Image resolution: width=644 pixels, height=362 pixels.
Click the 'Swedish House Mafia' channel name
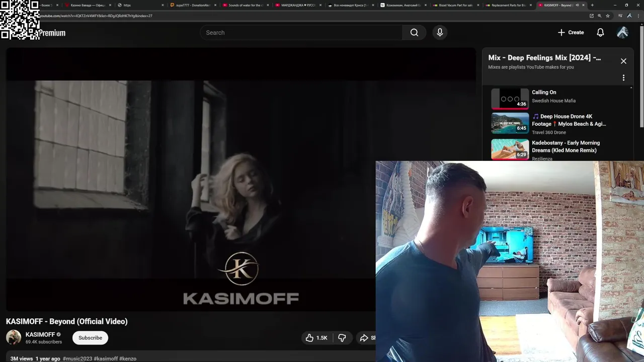(x=554, y=101)
